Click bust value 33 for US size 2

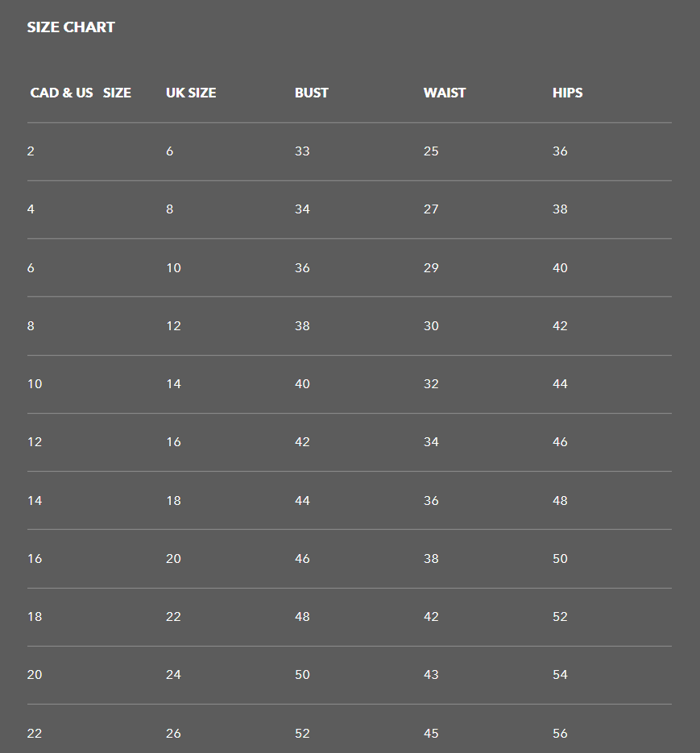(x=302, y=151)
